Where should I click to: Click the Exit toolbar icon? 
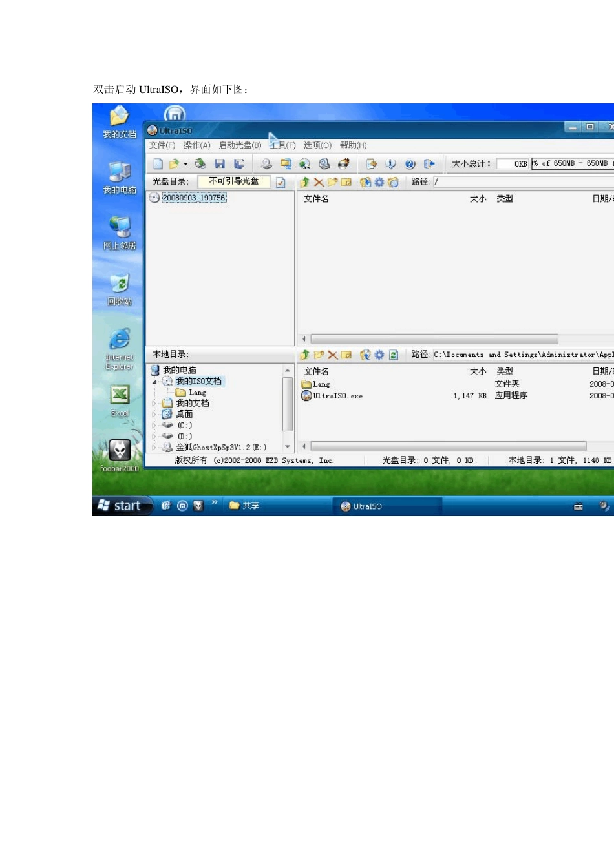click(x=429, y=164)
